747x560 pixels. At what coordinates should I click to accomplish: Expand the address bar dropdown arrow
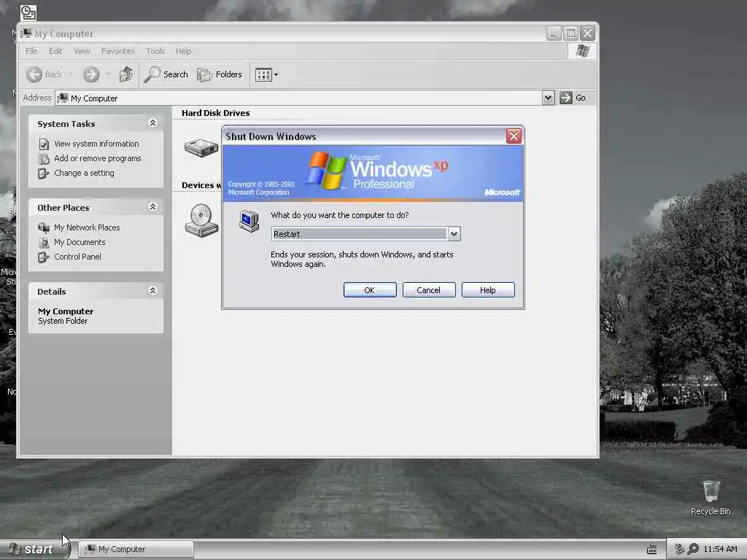(x=548, y=98)
